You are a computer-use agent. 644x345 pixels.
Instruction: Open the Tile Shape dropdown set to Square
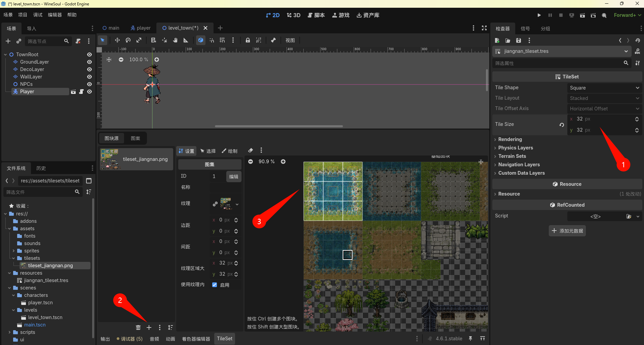tap(604, 88)
